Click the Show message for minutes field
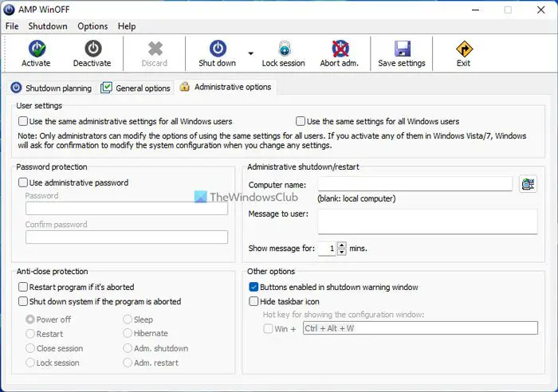This screenshot has height=392, width=558. [x=327, y=249]
